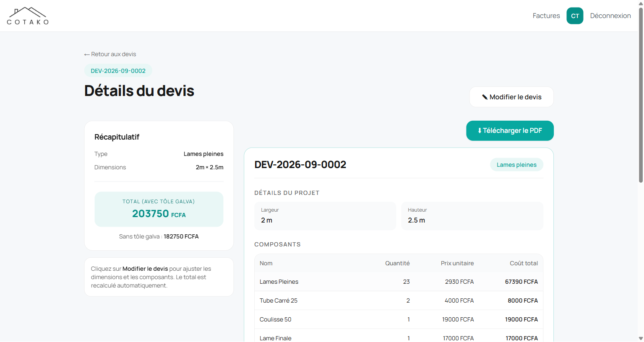This screenshot has height=342, width=644.
Task: Click the 8000 FCFA total cost cell
Action: tap(523, 301)
